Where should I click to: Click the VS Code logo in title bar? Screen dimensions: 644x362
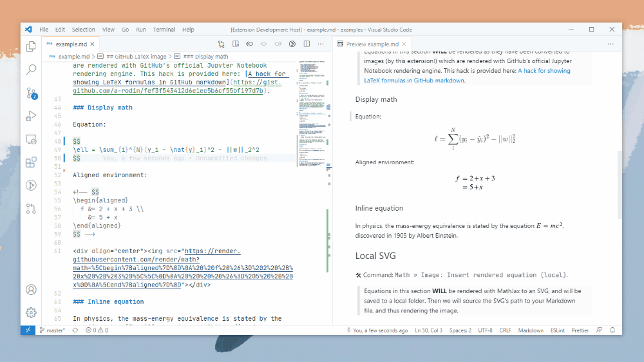(x=28, y=30)
